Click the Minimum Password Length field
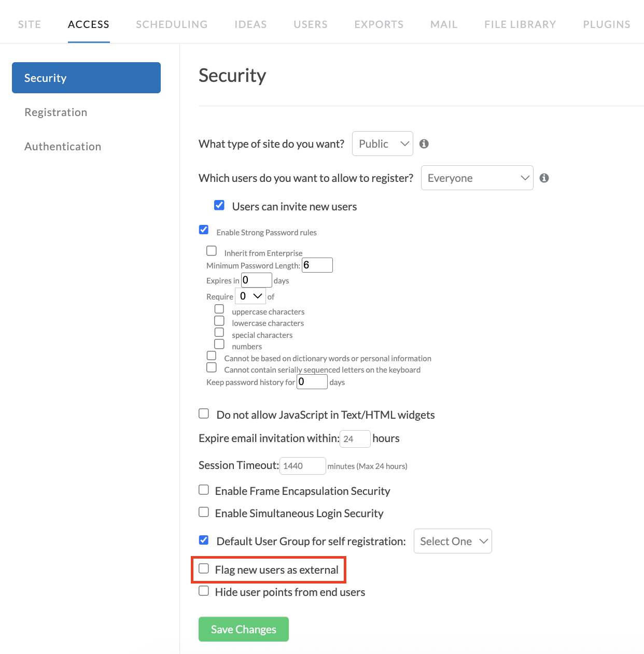Viewport: 644px width, 654px height. [317, 265]
